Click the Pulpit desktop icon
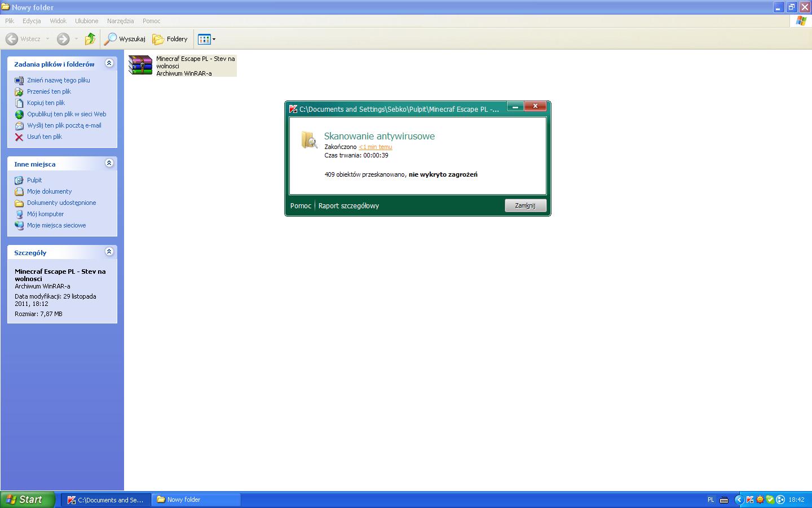Screen dimensions: 812x508 pyautogui.click(x=19, y=180)
